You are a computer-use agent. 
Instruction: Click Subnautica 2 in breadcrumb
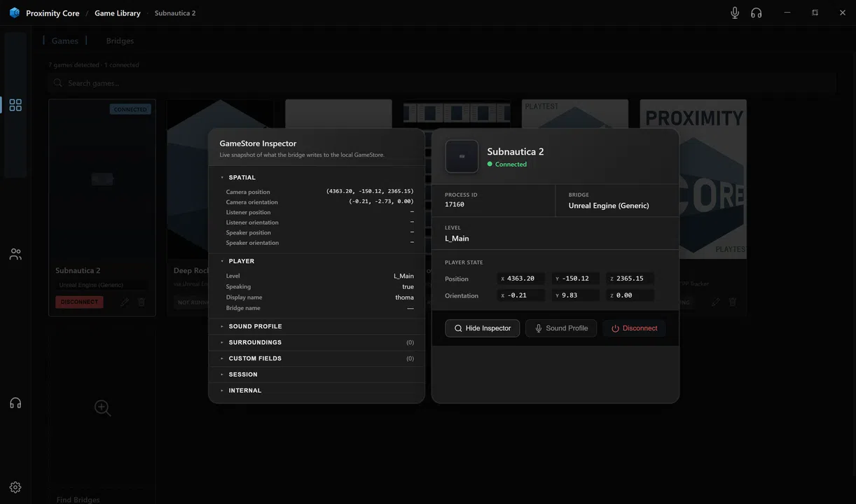[175, 13]
